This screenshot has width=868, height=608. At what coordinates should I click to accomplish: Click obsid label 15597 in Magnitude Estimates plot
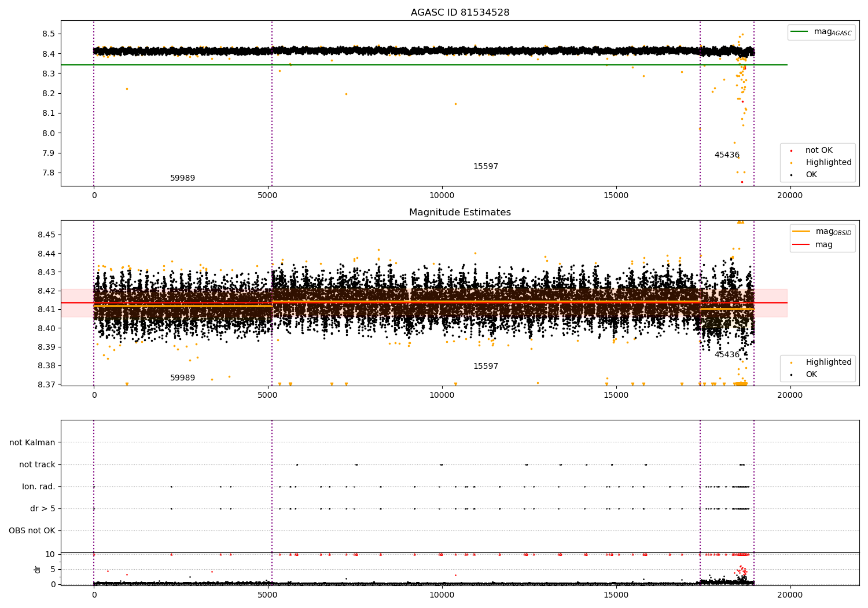(486, 367)
